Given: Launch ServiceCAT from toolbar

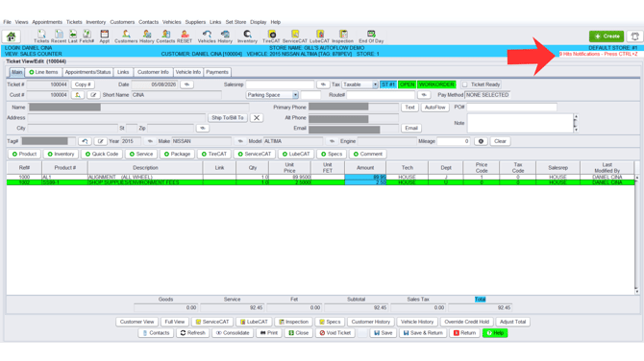Looking at the screenshot, I should [x=294, y=36].
